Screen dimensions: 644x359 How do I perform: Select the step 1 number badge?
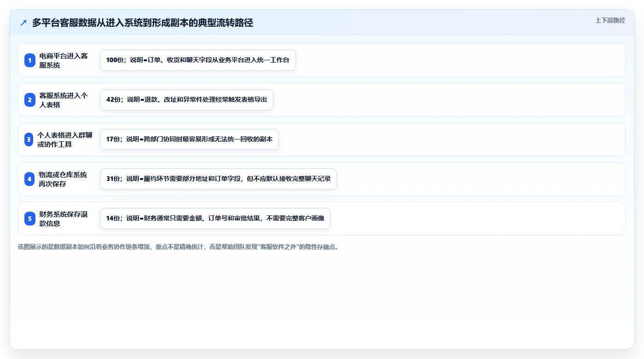(x=29, y=60)
